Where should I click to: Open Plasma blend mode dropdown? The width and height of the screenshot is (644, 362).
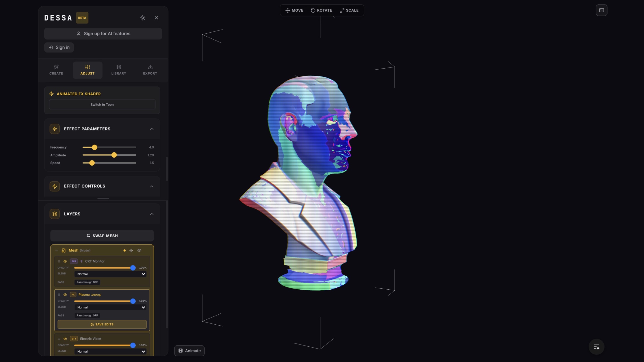click(x=111, y=308)
